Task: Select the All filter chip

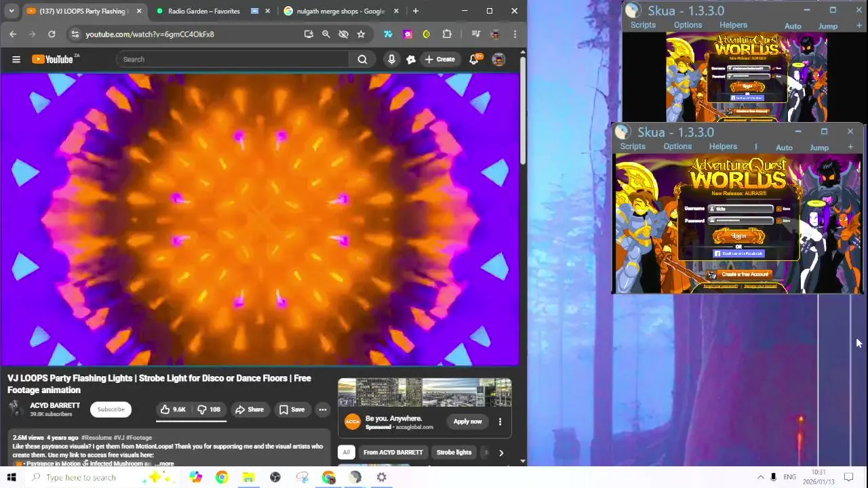Action: (x=346, y=453)
